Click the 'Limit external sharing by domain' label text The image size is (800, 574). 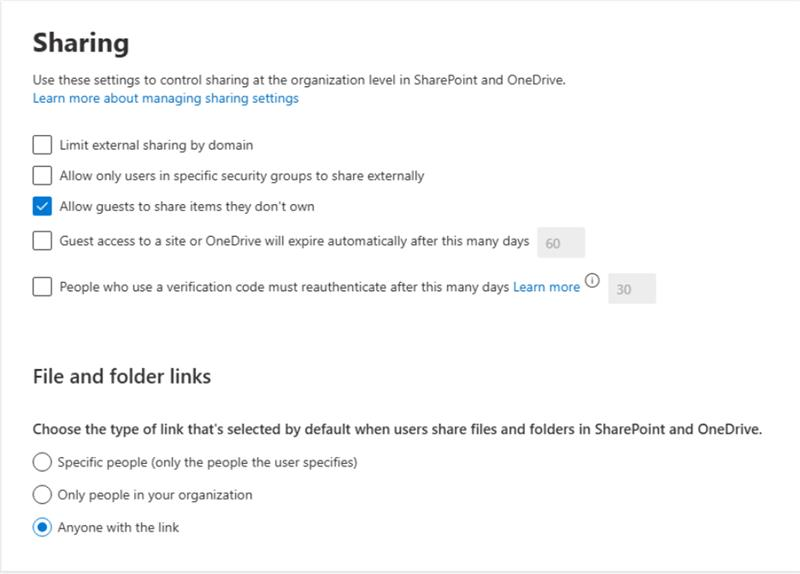[156, 145]
